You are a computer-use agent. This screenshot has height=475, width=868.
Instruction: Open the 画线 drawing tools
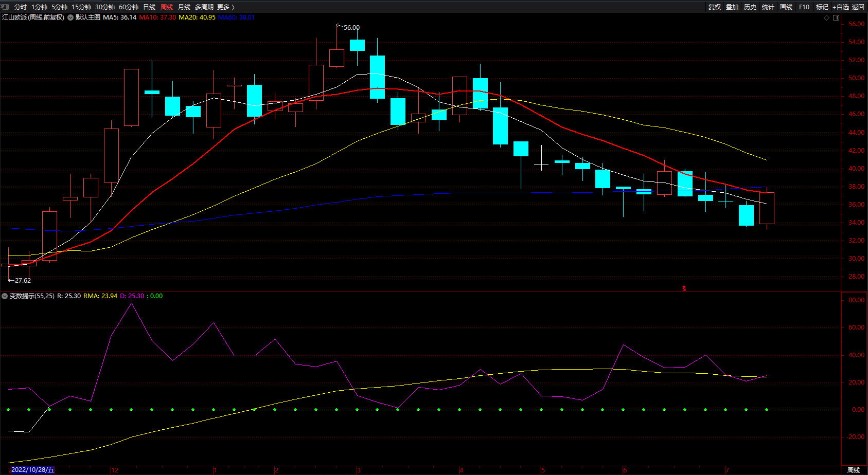tap(786, 7)
